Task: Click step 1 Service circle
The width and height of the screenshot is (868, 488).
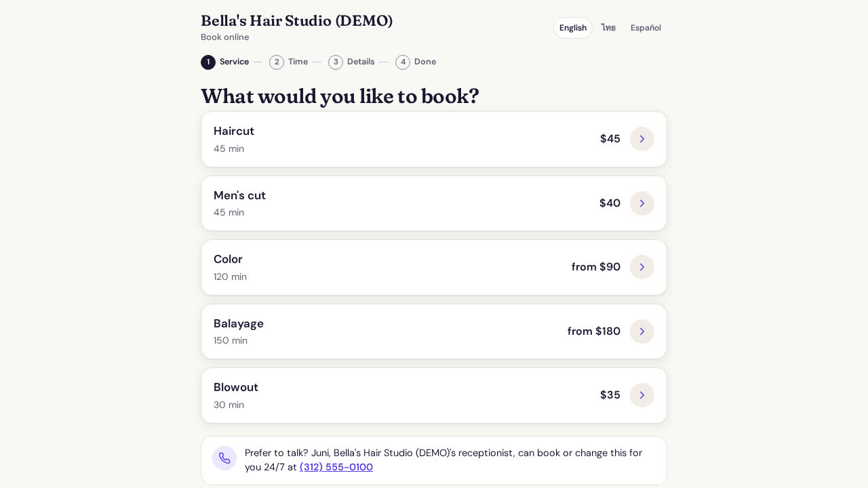Action: pyautogui.click(x=208, y=62)
